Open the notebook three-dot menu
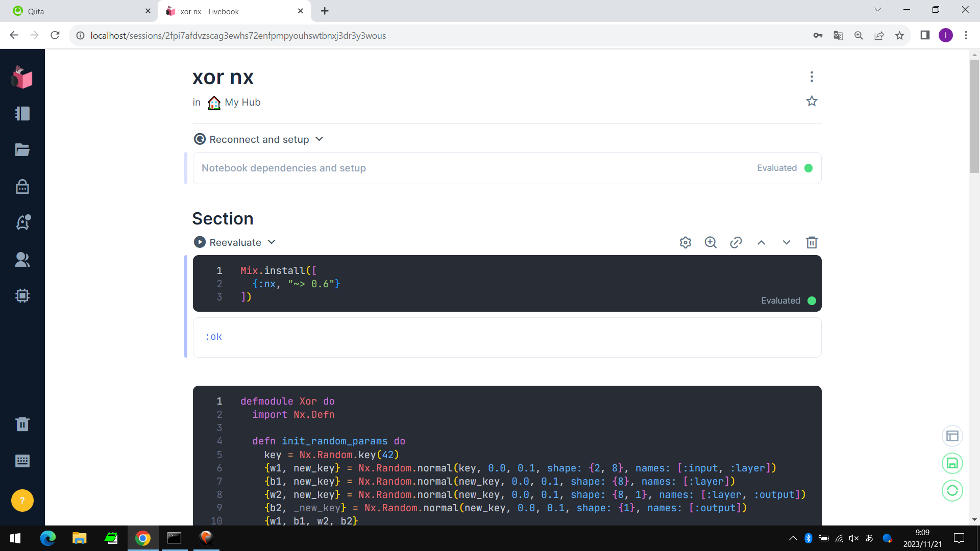980x551 pixels. (812, 77)
